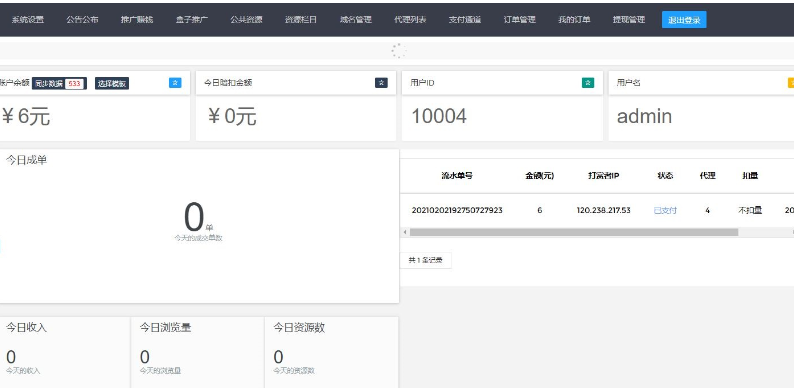794x388 pixels.
Task: Open the 提现管理 section
Action: tap(629, 20)
